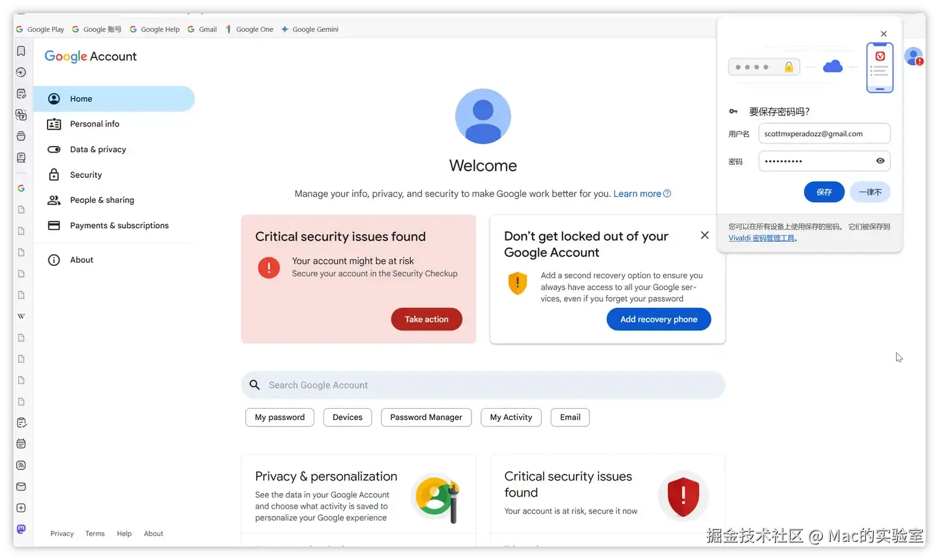Click the large Welcome profile picture
Viewport: 939px width, 560px height.
tap(483, 117)
